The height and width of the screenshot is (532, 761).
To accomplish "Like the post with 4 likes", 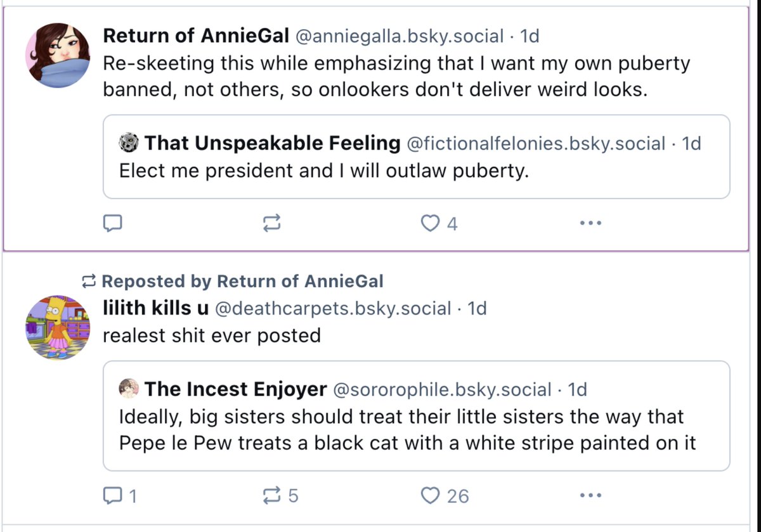I will pyautogui.click(x=431, y=223).
